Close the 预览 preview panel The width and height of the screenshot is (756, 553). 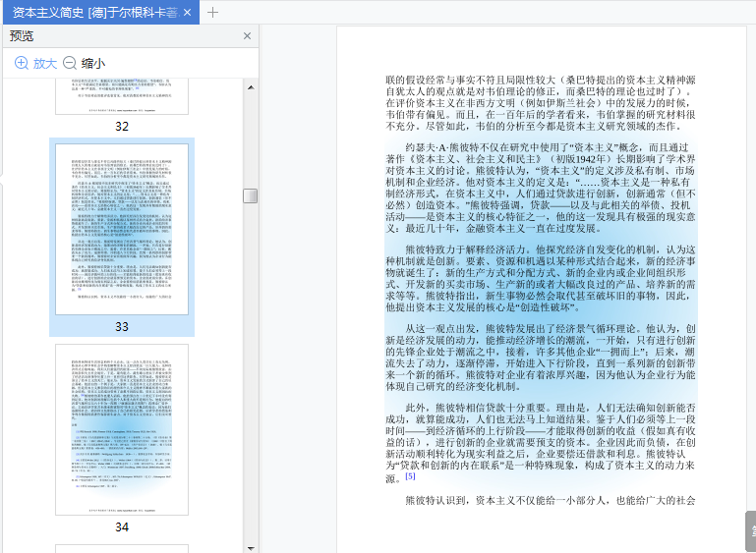(248, 36)
